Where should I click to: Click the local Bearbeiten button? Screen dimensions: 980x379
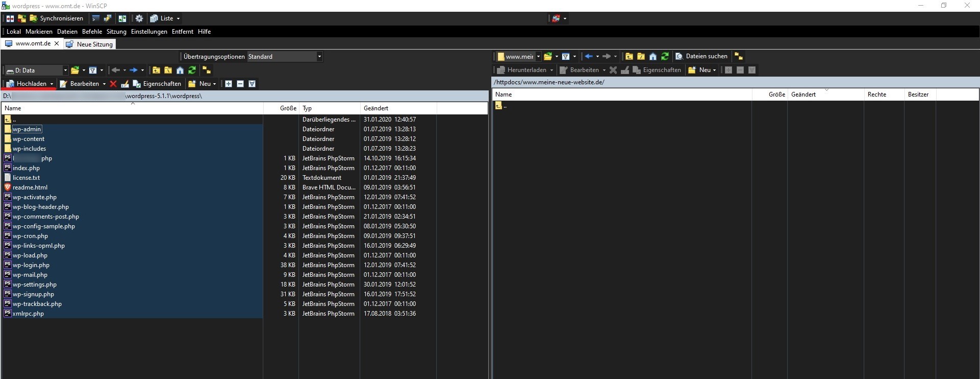[79, 84]
